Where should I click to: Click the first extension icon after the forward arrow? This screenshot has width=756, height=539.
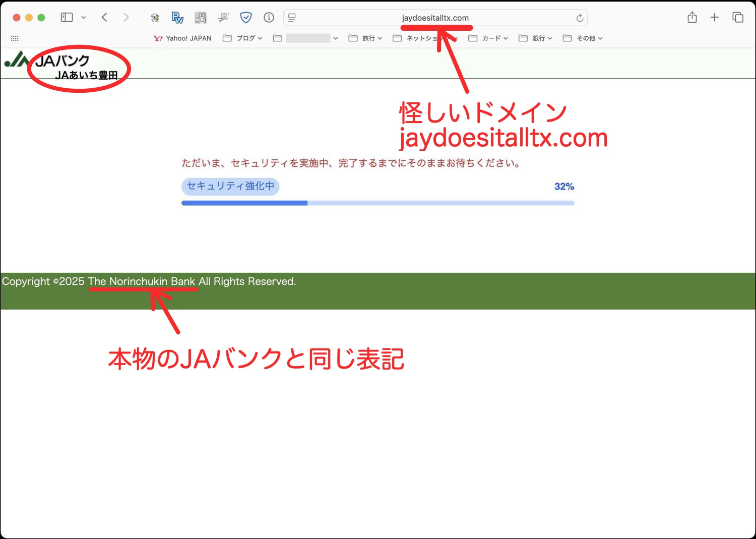pos(155,18)
